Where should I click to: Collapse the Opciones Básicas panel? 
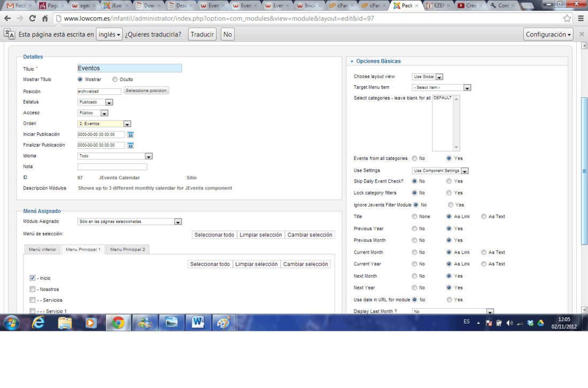(x=378, y=61)
